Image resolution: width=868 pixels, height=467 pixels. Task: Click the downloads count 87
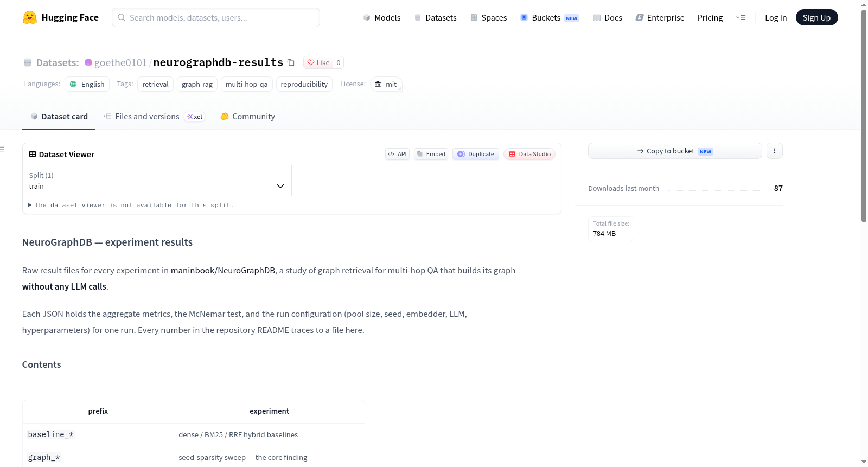coord(778,188)
